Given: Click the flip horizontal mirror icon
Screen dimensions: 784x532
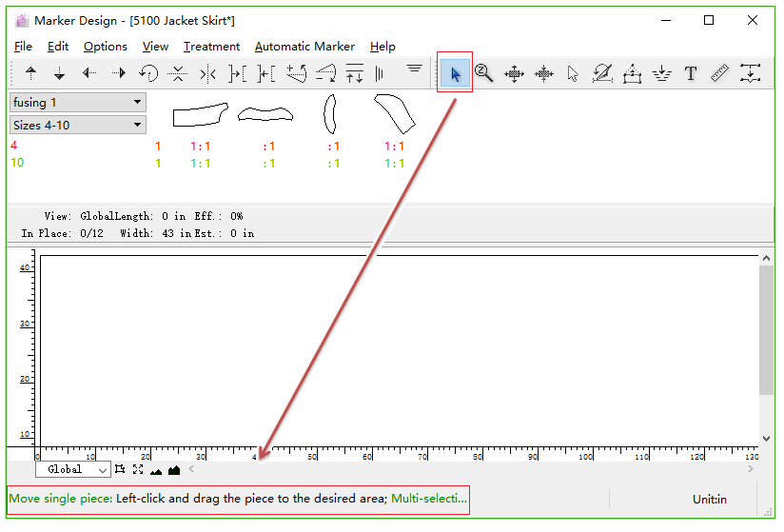Looking at the screenshot, I should click(207, 74).
